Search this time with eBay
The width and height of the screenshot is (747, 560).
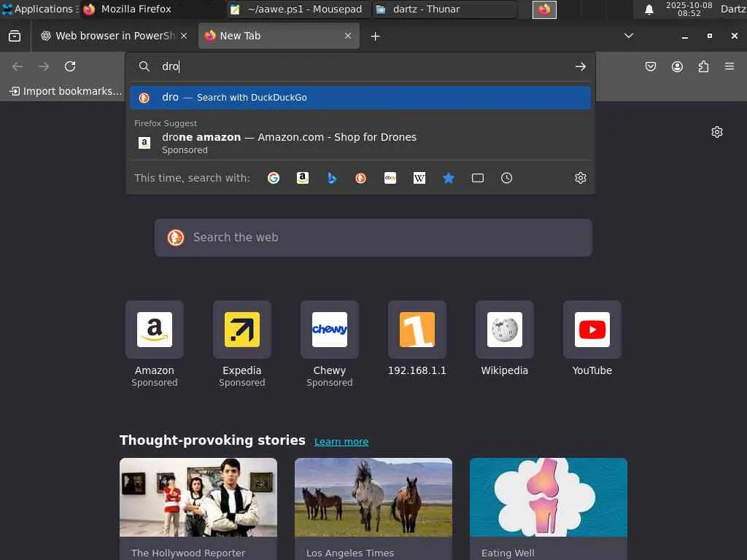click(x=390, y=178)
